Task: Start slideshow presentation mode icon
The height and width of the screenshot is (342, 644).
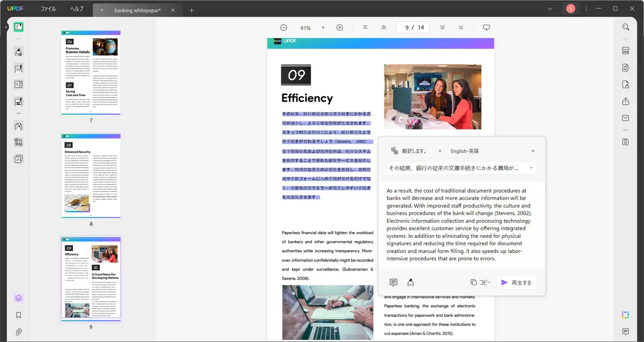Action: [487, 27]
